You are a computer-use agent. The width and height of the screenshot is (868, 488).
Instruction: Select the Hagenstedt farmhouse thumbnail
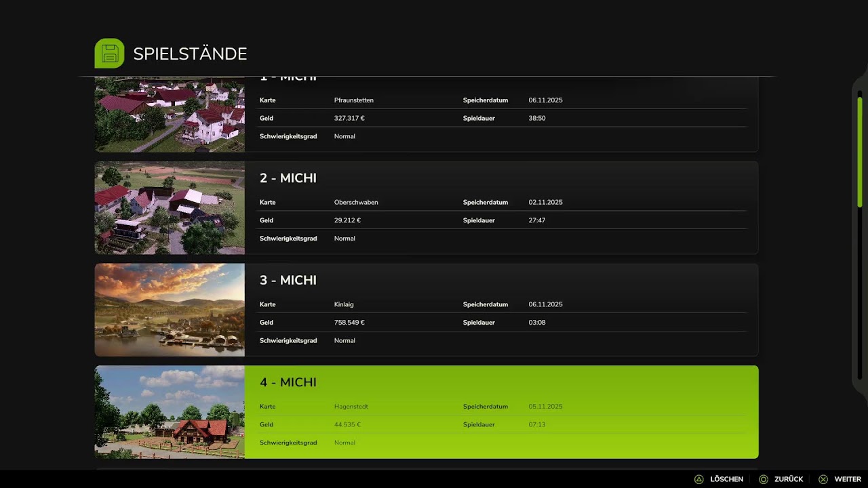coord(170,412)
